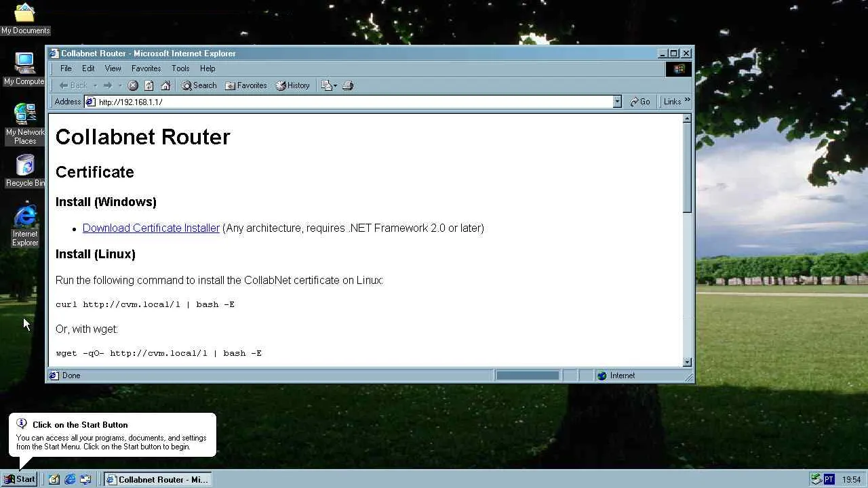The width and height of the screenshot is (868, 488).
Task: Open the Favorites menu in the menu bar
Action: coord(146,68)
